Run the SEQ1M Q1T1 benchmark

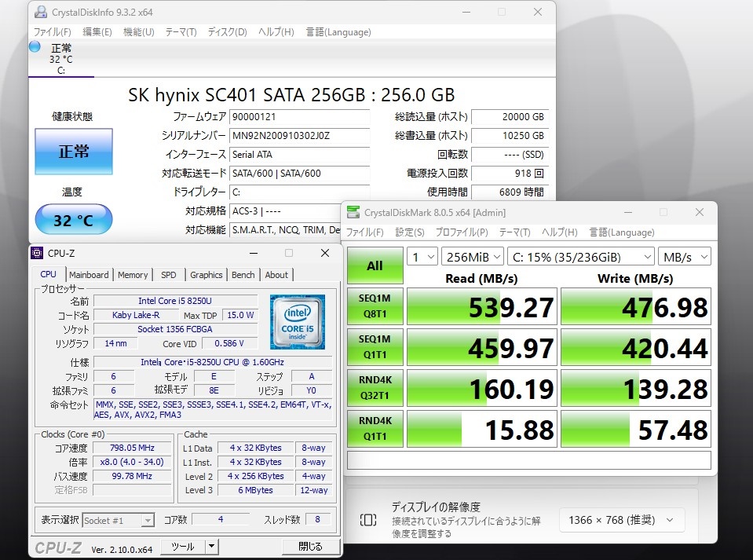point(375,346)
